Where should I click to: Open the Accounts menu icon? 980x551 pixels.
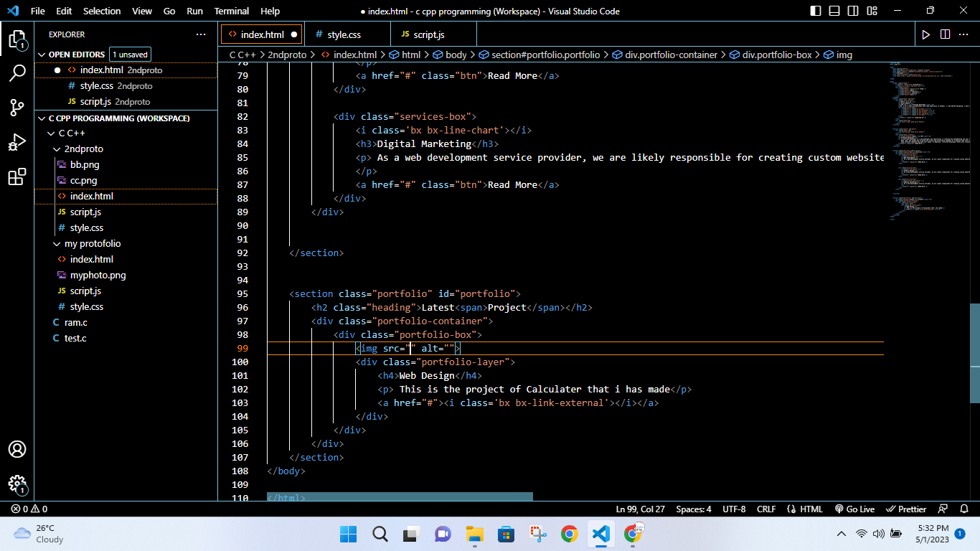click(x=17, y=449)
